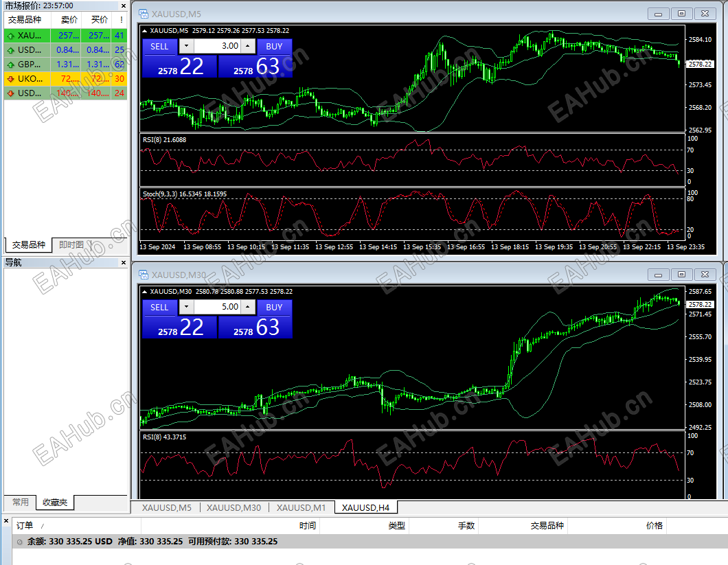Viewport: 728px width, 565px height.
Task: Click the 5.00 lot size field on the M30 chart
Action: [217, 307]
